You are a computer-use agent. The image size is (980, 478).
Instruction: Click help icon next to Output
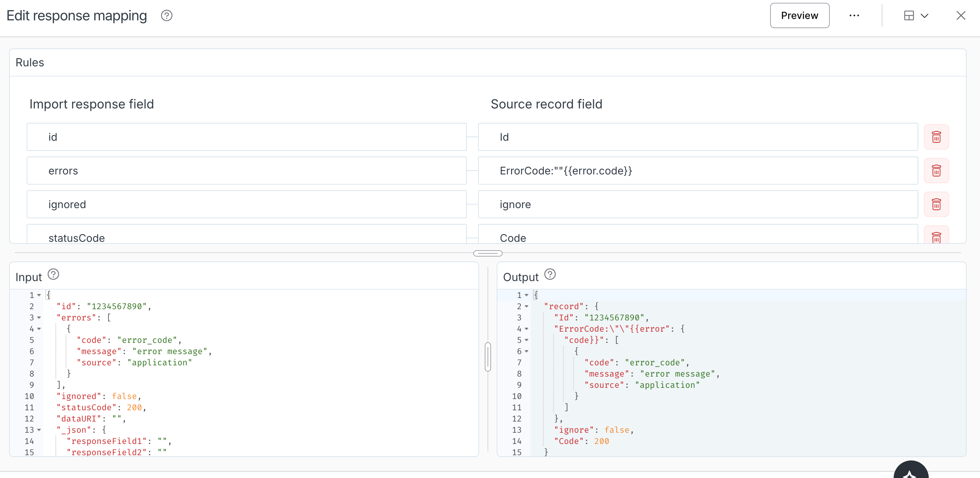point(550,274)
